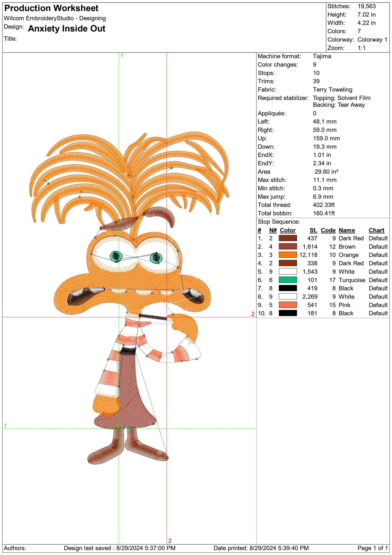Image resolution: width=392 pixels, height=555 pixels.
Task: Select the design name 'Anxiety Inside Out'
Action: pyautogui.click(x=67, y=29)
